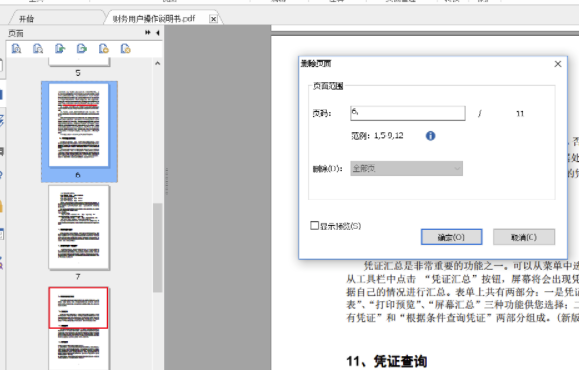Confirm deletion with the 确定(O) button
Image resolution: width=579 pixels, height=370 pixels.
[451, 237]
